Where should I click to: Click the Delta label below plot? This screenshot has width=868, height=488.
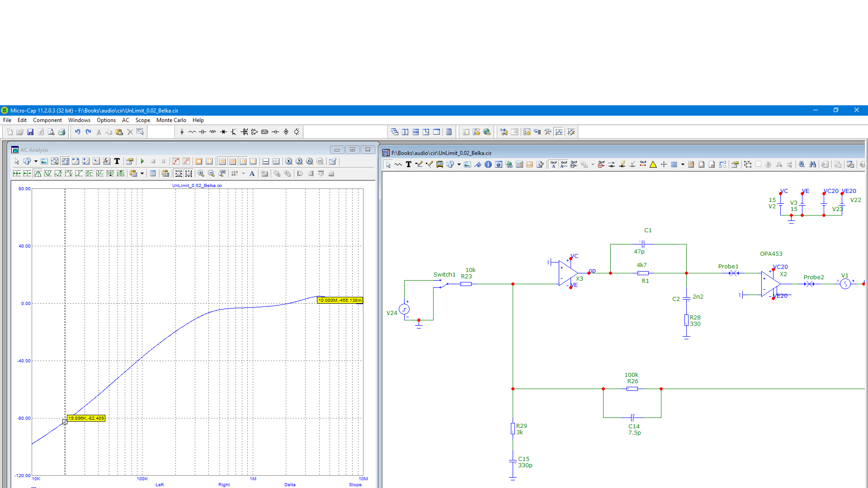(290, 485)
